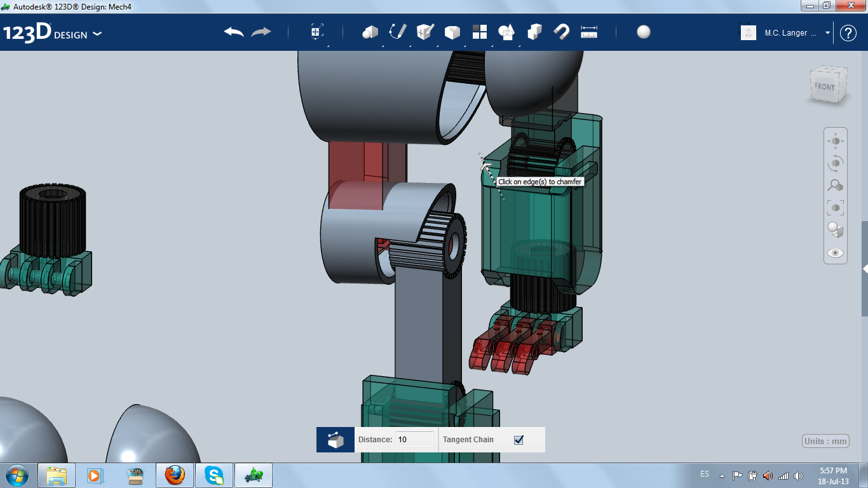
Task: Open the Sketch tool menu
Action: click(x=398, y=32)
